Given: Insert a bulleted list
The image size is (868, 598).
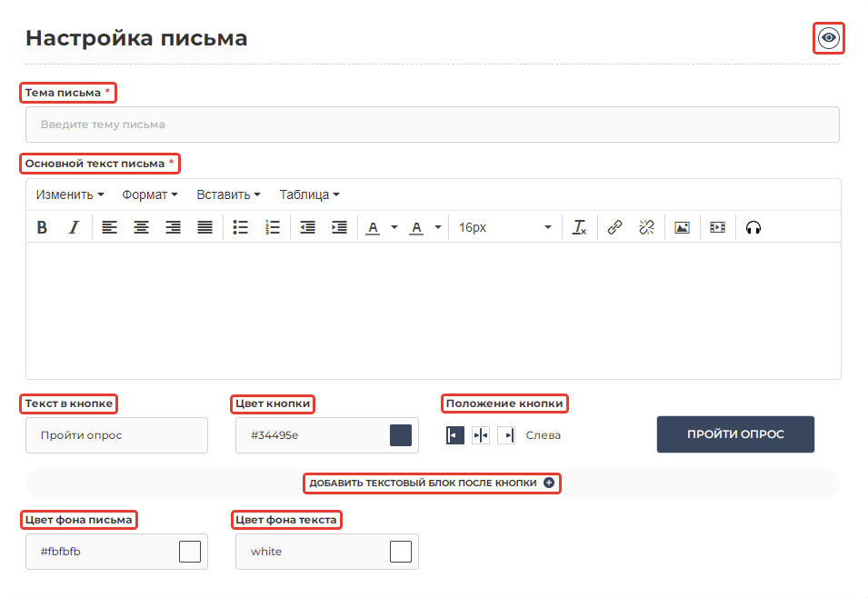Looking at the screenshot, I should point(240,227).
